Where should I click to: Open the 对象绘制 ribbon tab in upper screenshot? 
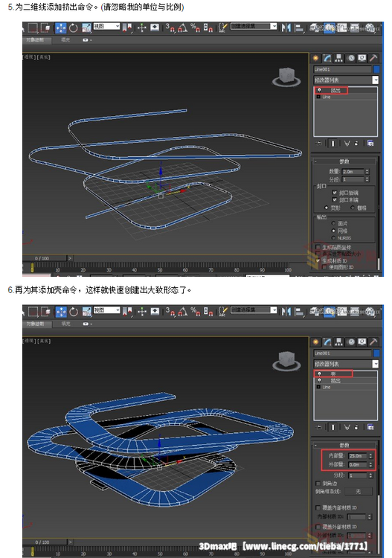click(x=35, y=40)
